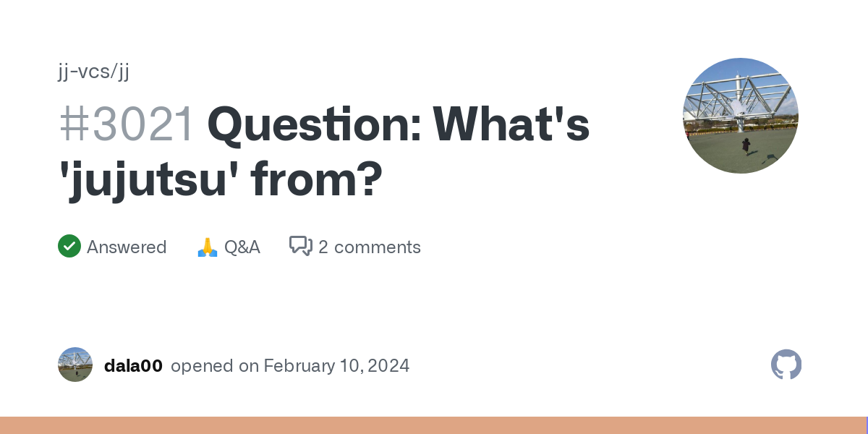This screenshot has height=434, width=868.
Task: Click the GitHub Octocat logo
Action: (786, 365)
